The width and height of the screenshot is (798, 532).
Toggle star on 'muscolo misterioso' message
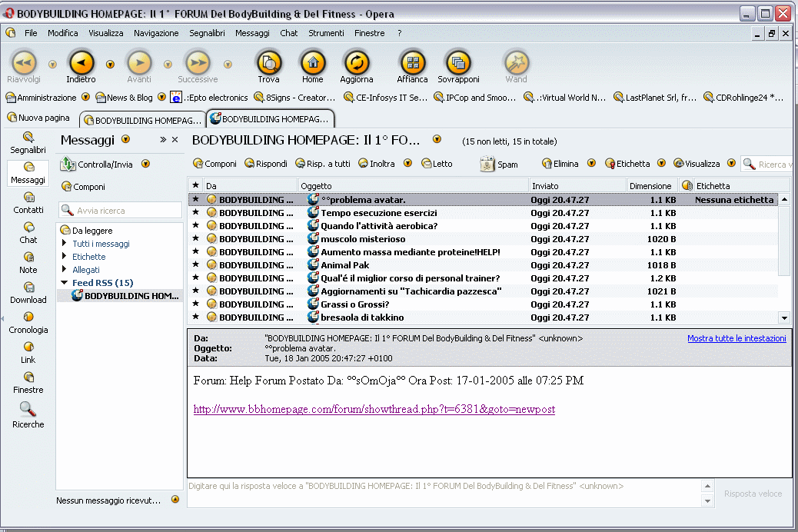pos(195,239)
